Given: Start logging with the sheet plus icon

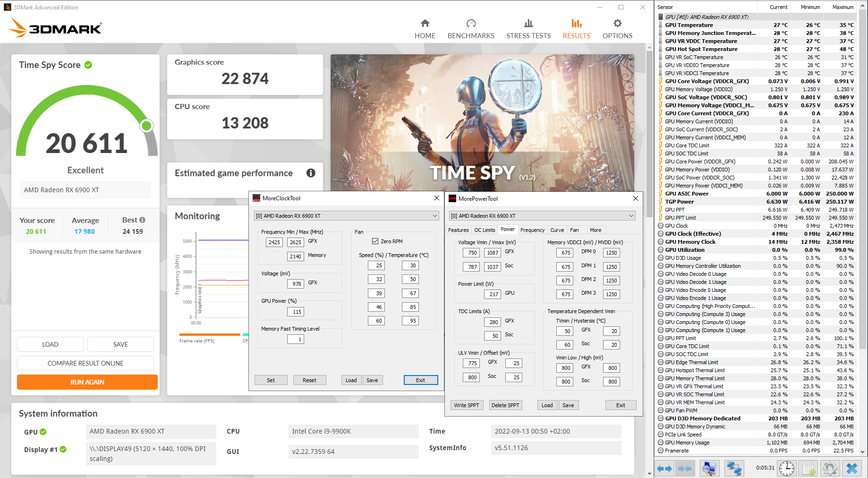Looking at the screenshot, I should 808,468.
